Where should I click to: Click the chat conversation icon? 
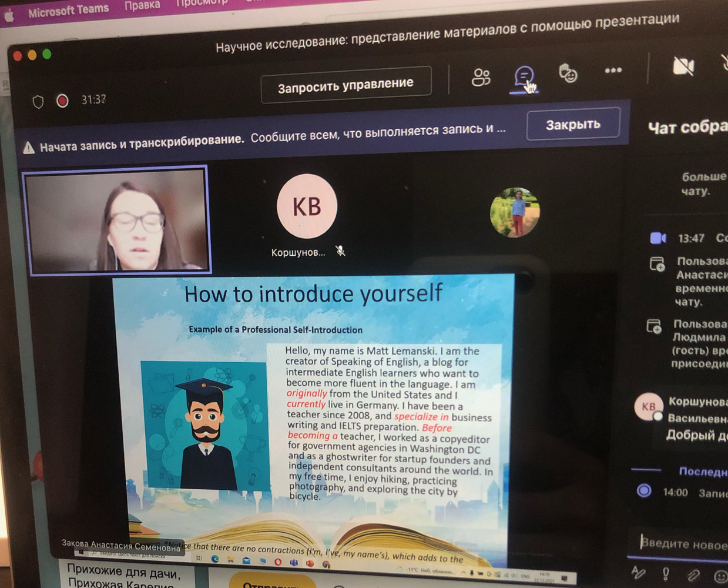523,76
